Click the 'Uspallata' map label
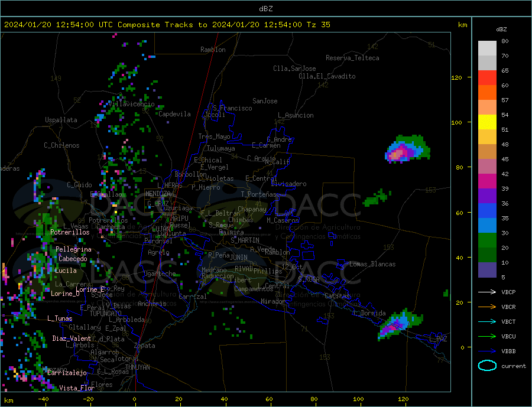532x407 pixels. pos(61,120)
